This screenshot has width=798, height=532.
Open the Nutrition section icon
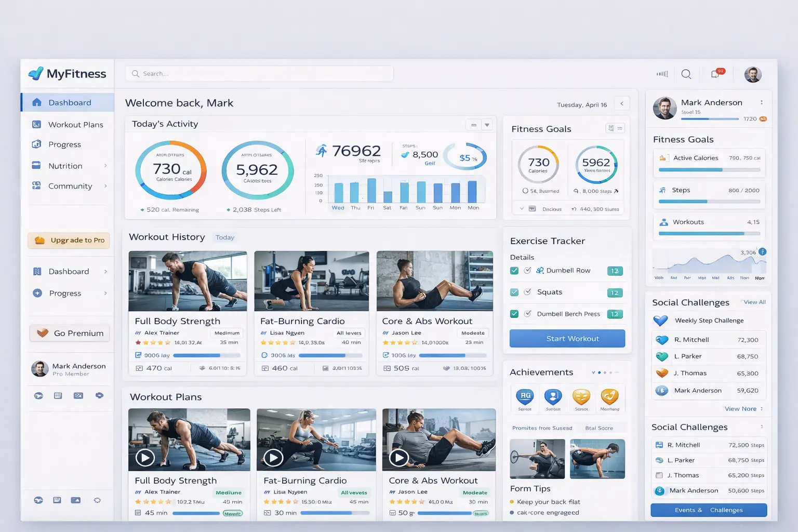click(x=36, y=165)
